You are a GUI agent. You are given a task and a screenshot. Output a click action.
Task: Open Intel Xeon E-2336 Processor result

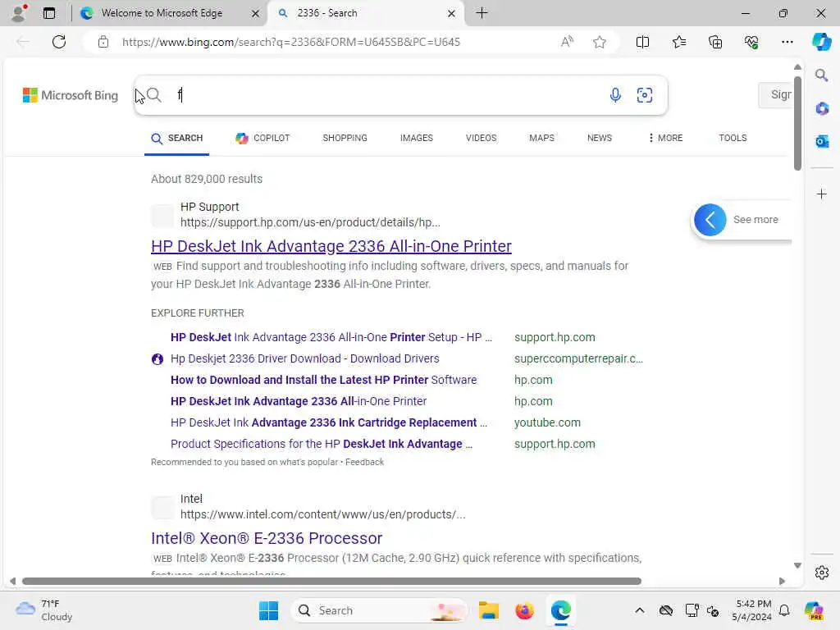267,538
